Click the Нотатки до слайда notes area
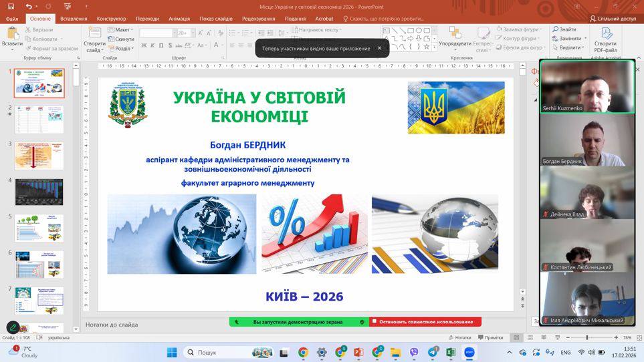644x362 pixels. pos(112,325)
